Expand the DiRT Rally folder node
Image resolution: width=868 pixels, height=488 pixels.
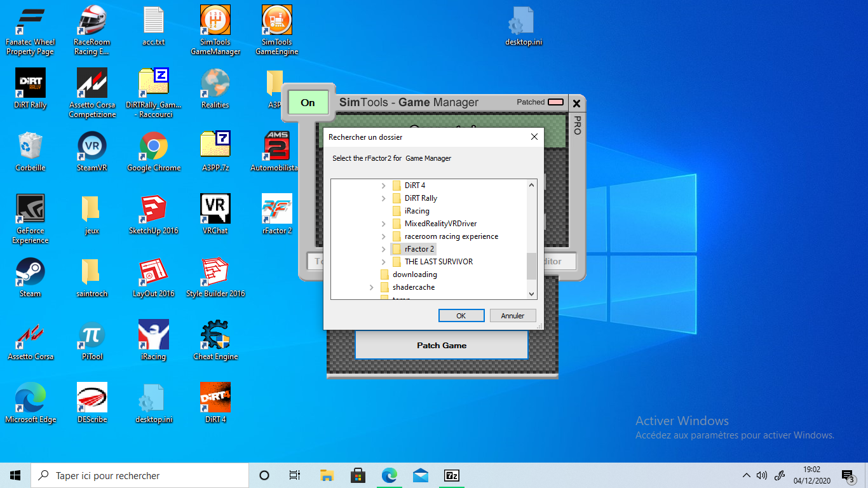point(383,198)
